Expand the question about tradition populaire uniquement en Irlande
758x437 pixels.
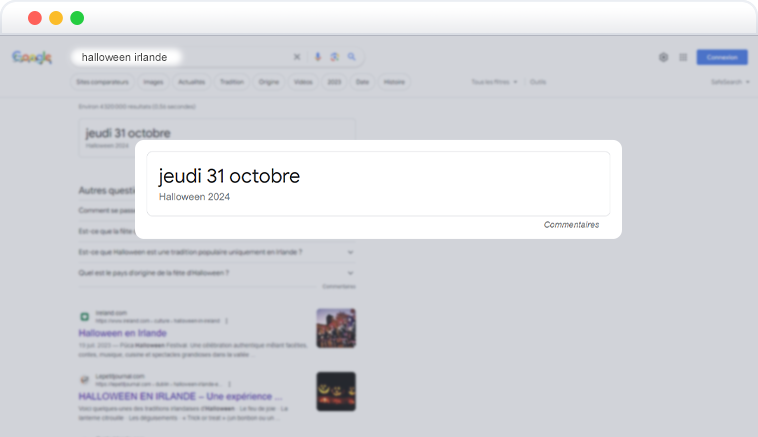click(217, 252)
